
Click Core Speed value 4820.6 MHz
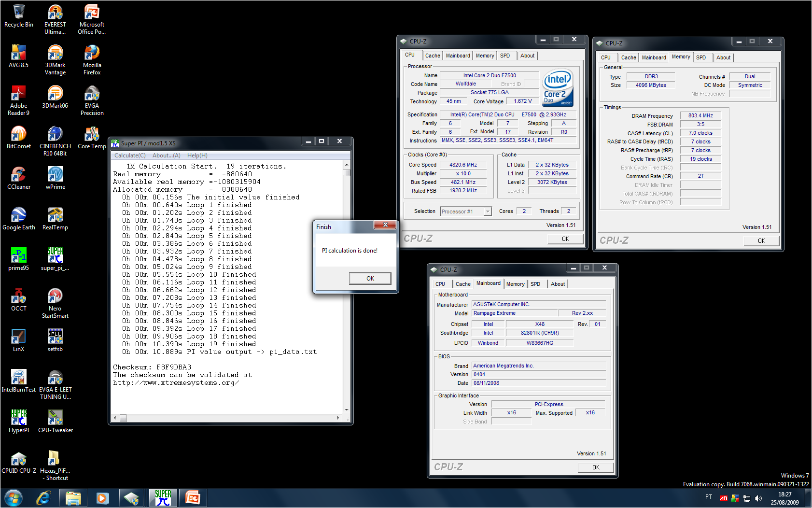[x=463, y=165]
